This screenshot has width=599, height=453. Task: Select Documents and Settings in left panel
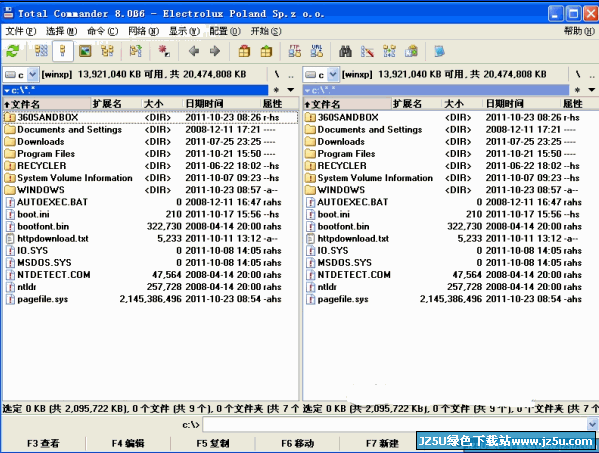coord(151,129)
